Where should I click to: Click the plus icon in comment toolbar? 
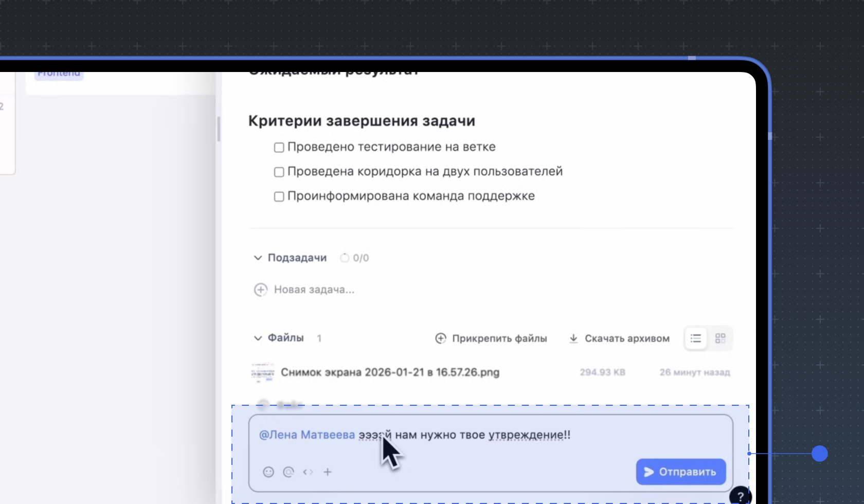click(328, 472)
